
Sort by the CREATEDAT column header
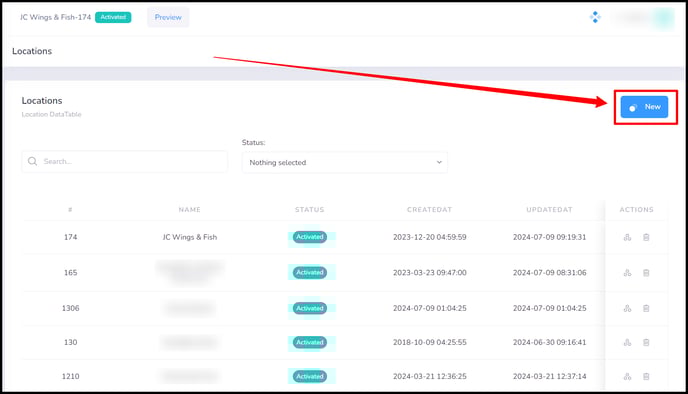(429, 210)
